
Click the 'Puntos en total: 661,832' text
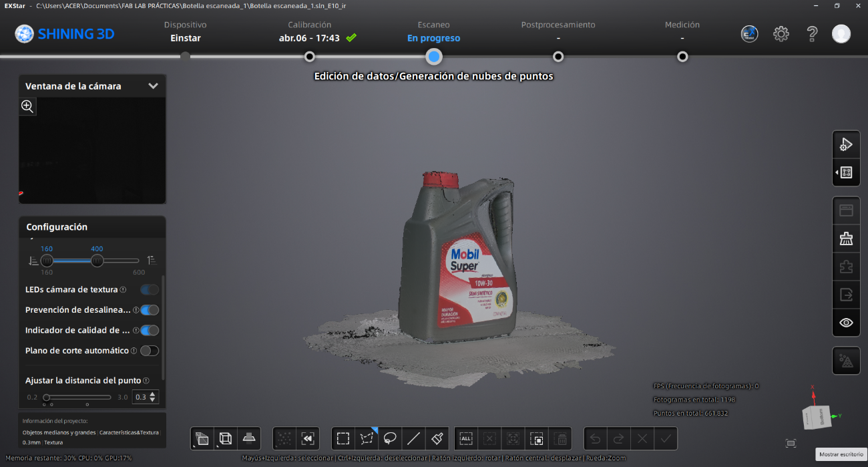tap(690, 413)
